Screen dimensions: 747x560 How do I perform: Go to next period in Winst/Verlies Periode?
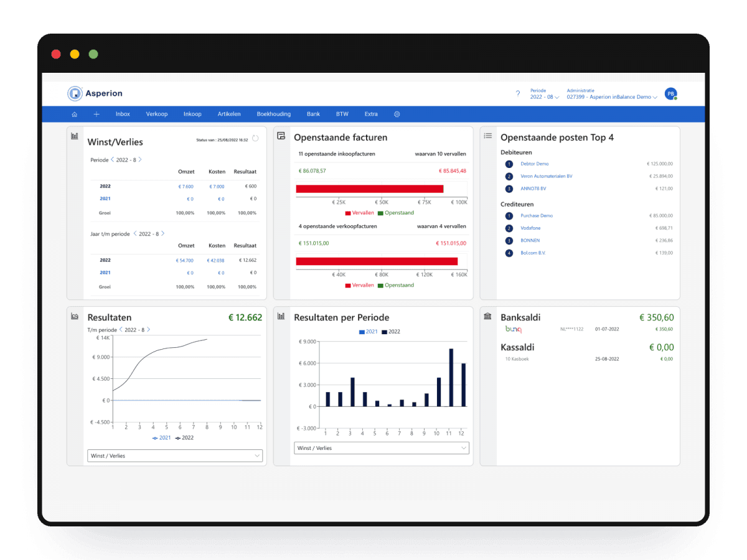pos(140,160)
